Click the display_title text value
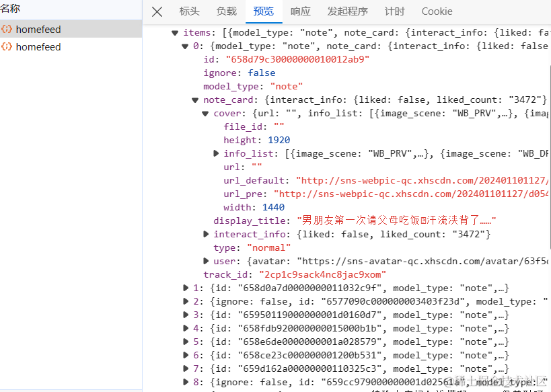Image resolution: width=551 pixels, height=392 pixels. pyautogui.click(x=396, y=221)
